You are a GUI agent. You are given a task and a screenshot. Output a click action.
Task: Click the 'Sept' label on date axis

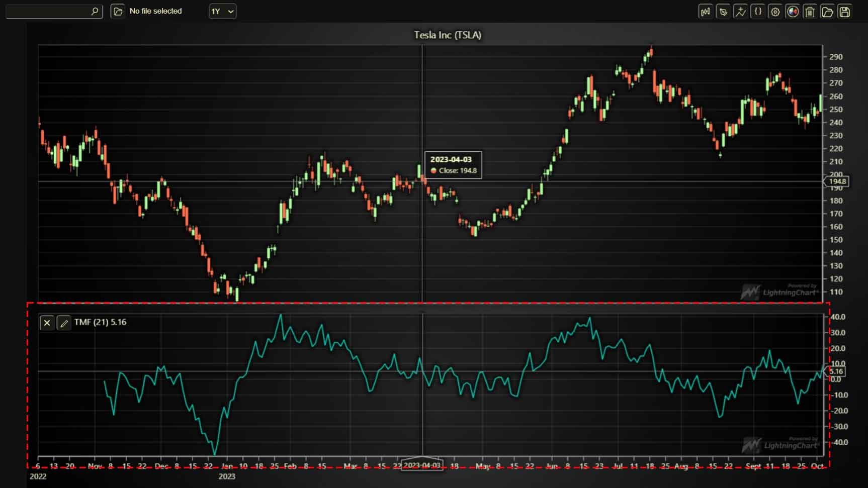click(753, 466)
